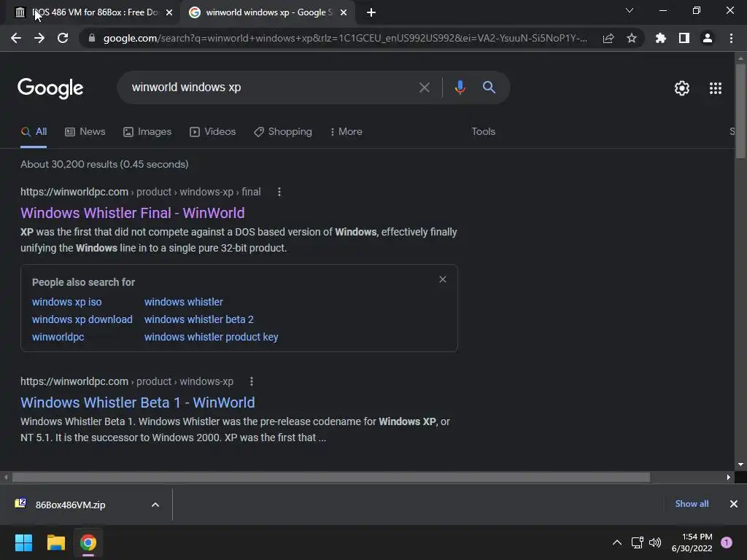The height and width of the screenshot is (560, 747).
Task: Open the network status tray icon
Action: 637,542
